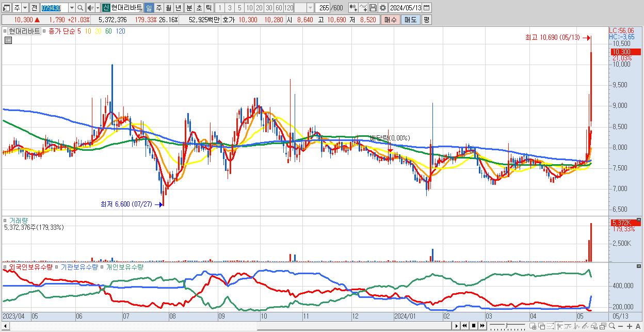Viewport: 644px width, 332px height.
Task: Switch to 틱 tick chart
Action: pyautogui.click(x=208, y=8)
